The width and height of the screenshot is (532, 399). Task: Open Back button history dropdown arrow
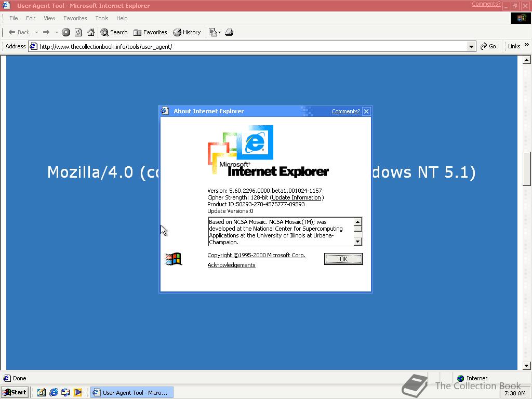36,32
